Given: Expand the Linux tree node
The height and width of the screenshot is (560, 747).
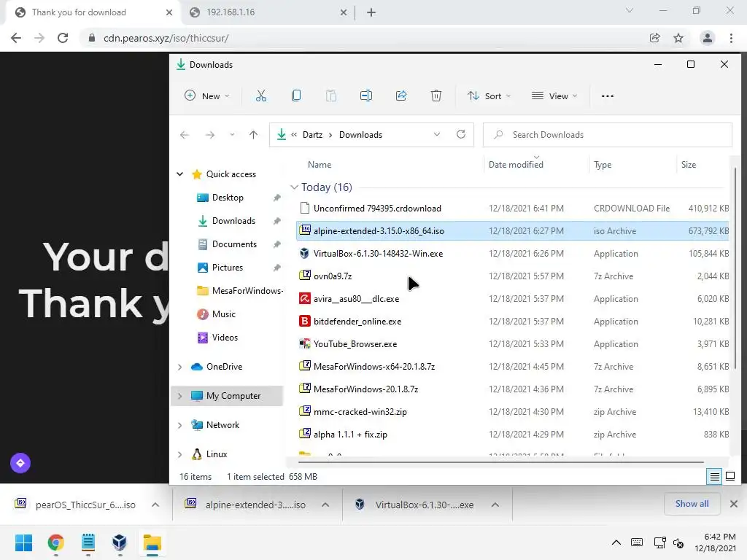Looking at the screenshot, I should coord(179,454).
